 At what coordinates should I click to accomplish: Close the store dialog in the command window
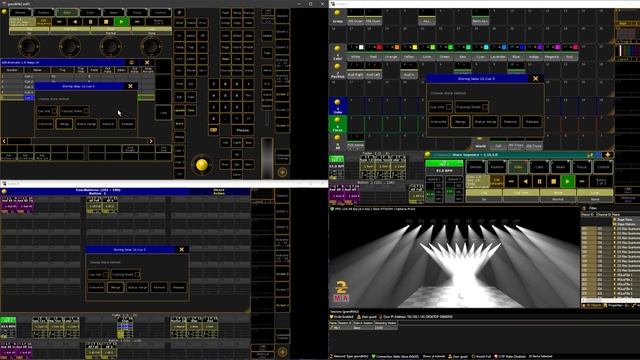[130, 86]
